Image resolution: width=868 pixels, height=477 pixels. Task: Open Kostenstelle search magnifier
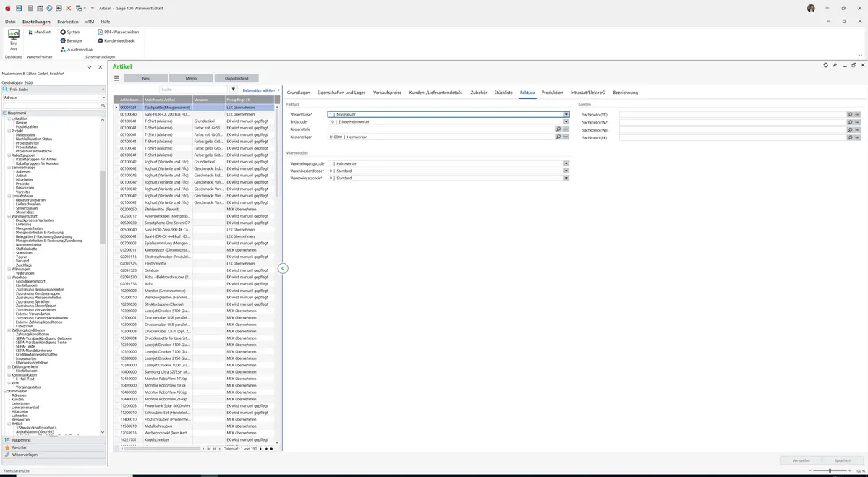558,129
